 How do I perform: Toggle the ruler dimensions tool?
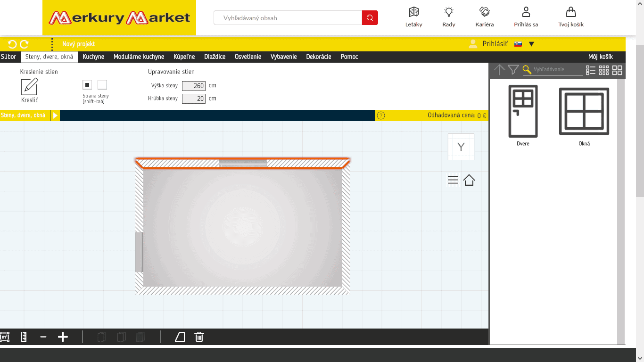24,337
